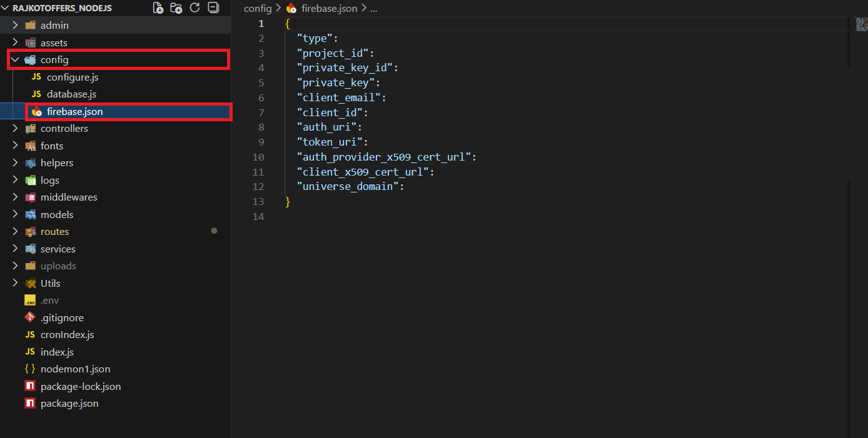Open database.js file
868x438 pixels.
click(x=71, y=94)
